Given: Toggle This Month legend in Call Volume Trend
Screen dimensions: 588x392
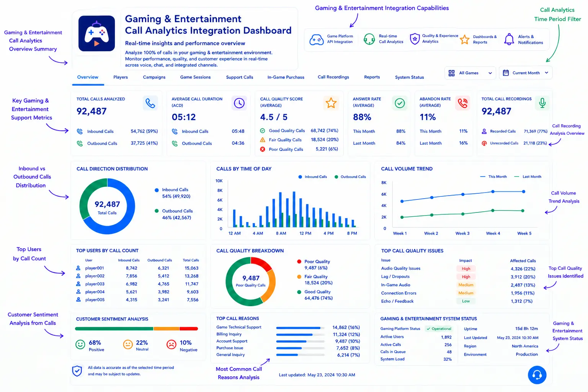Looking at the screenshot, I should coord(493,177).
